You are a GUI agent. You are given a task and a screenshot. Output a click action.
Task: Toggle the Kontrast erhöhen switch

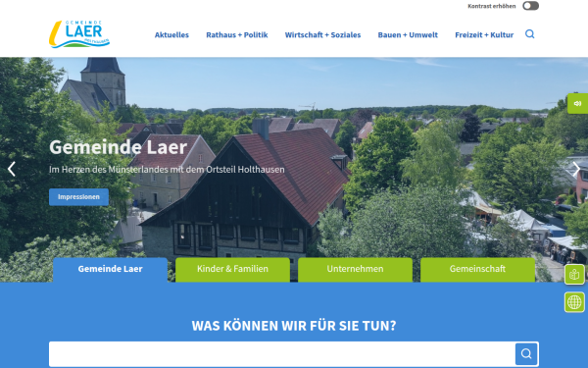click(530, 6)
